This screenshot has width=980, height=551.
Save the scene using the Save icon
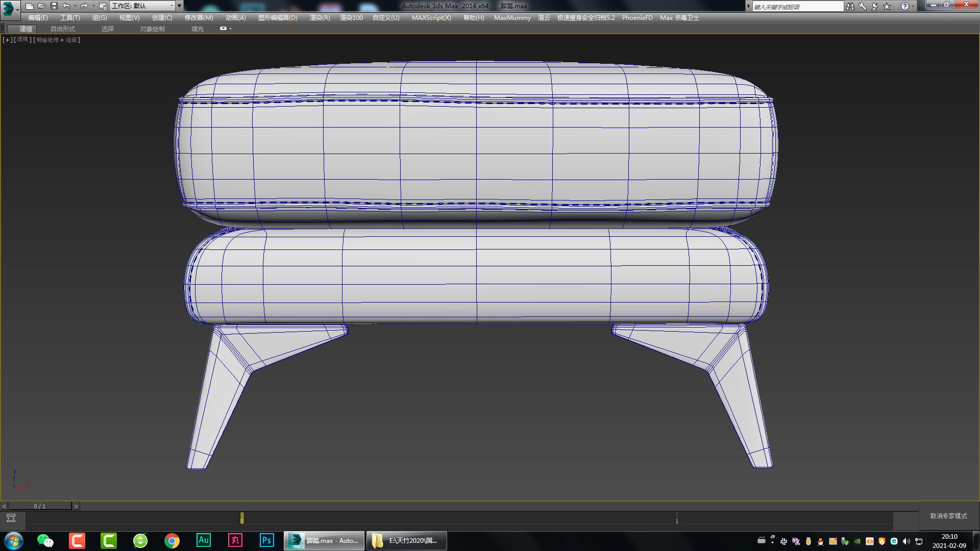54,6
